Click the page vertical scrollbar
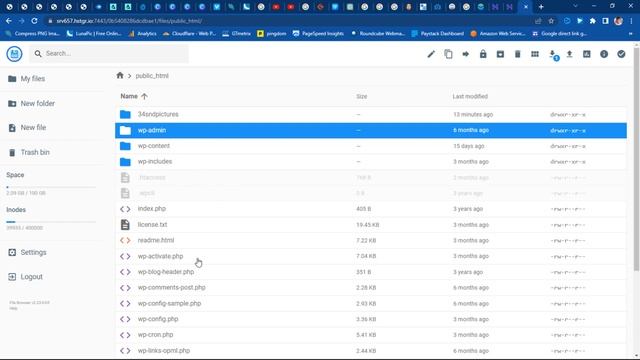 coord(636,159)
